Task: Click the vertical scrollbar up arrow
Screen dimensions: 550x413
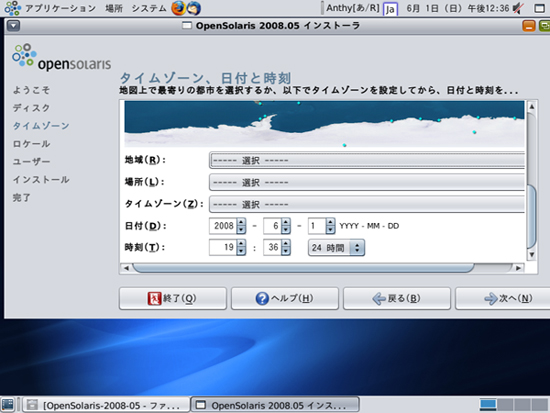Action: (x=532, y=106)
